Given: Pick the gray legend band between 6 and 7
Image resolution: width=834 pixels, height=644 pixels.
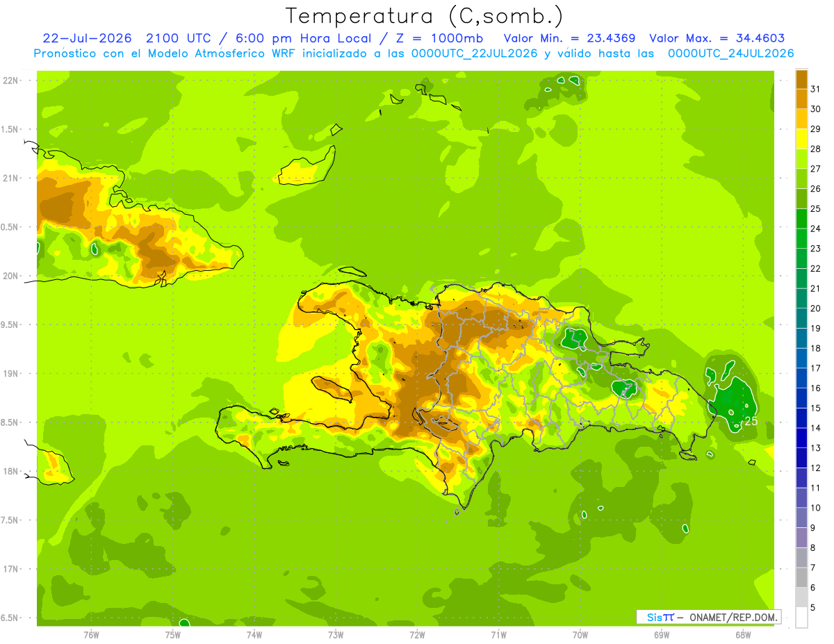Looking at the screenshot, I should (801, 577).
